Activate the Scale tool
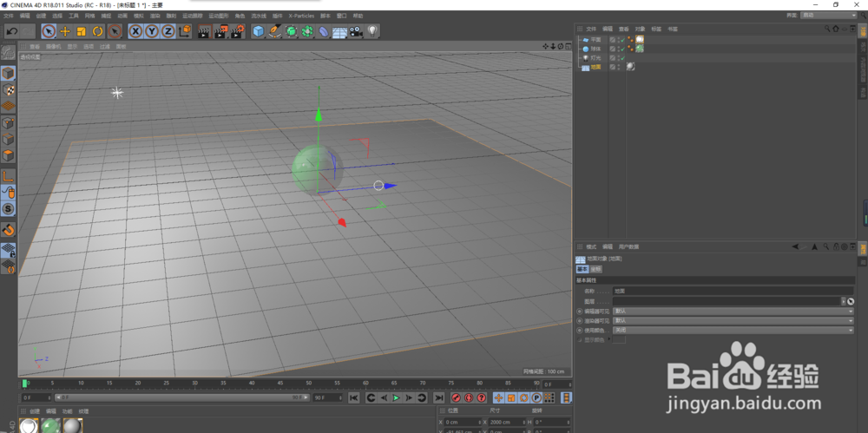Screen dimensions: 868x433 click(x=82, y=31)
